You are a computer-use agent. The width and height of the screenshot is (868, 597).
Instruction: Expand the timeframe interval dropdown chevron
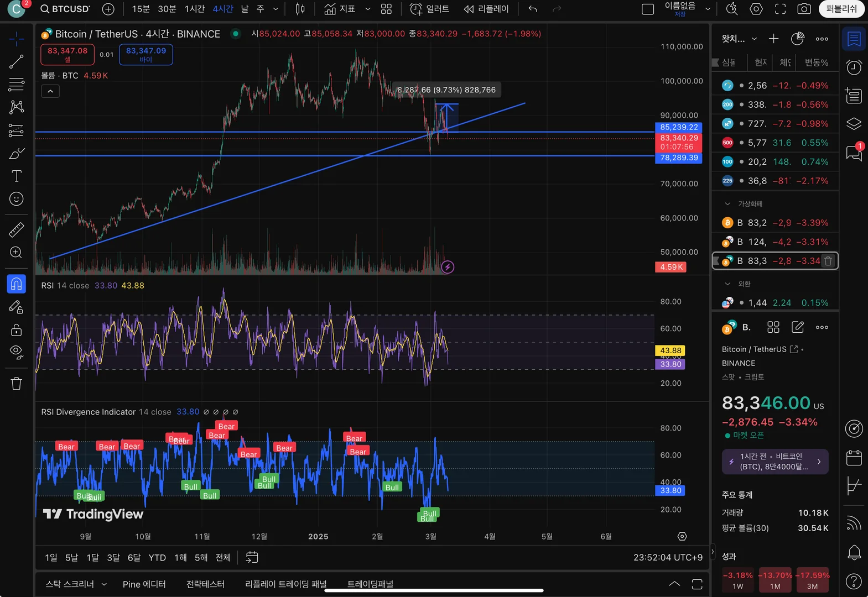(x=276, y=9)
